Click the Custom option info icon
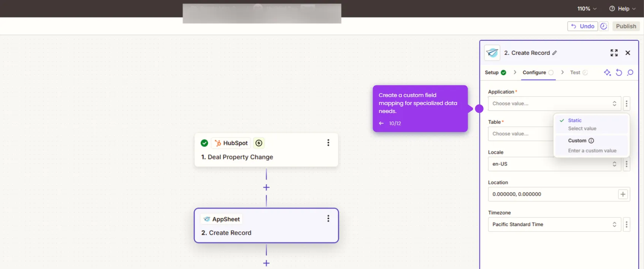The image size is (644, 269). [591, 141]
